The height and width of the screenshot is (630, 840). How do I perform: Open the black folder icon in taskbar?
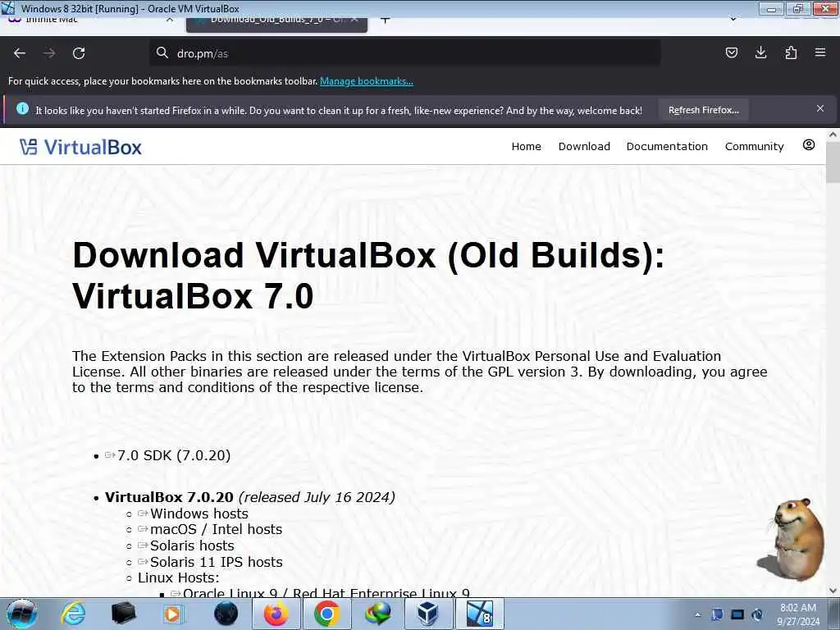point(123,614)
